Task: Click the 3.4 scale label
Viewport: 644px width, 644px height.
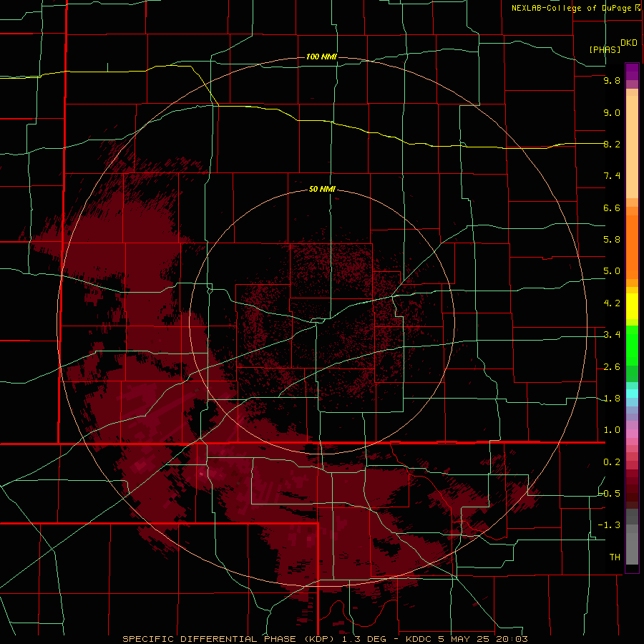Action: coord(612,335)
